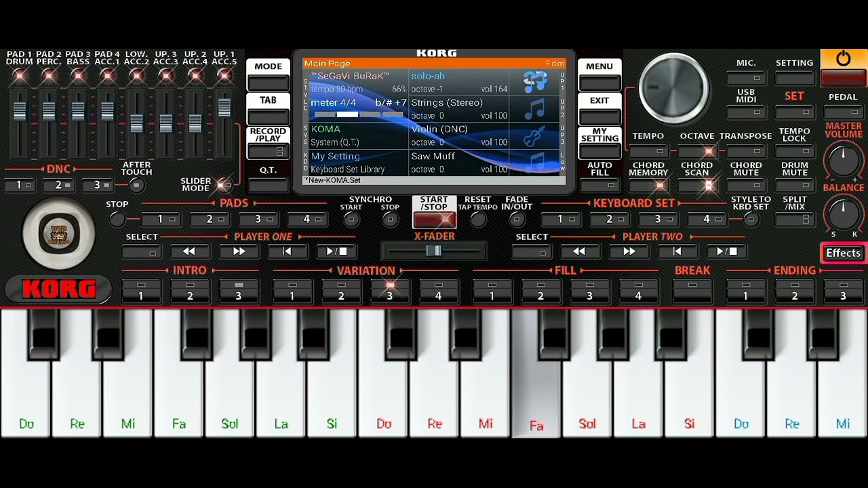
Task: Open Record/Play mode
Action: click(268, 152)
